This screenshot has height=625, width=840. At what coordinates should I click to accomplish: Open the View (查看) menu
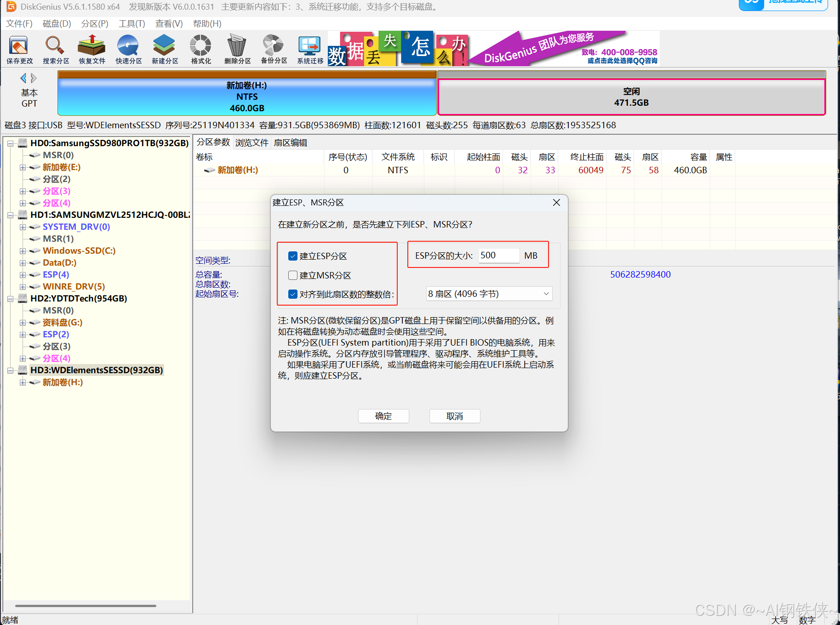tap(169, 23)
